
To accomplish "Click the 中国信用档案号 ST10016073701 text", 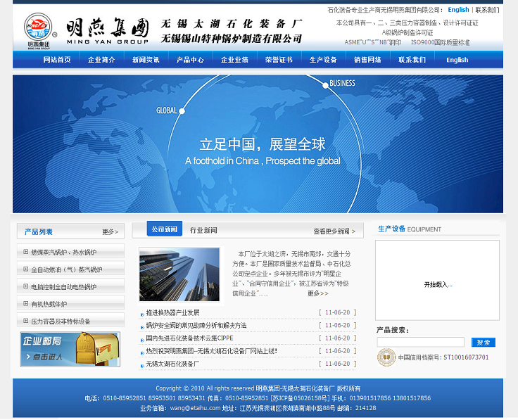I will pos(443,357).
